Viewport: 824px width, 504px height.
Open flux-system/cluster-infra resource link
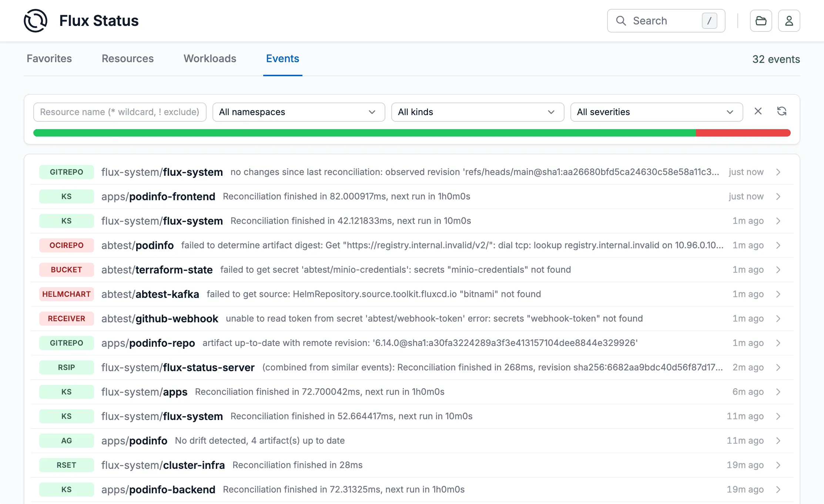[x=163, y=465]
